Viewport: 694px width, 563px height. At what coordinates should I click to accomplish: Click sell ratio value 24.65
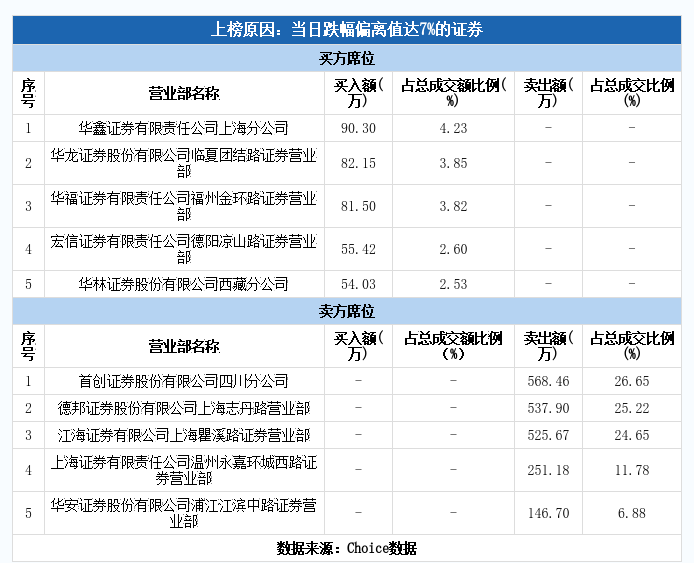click(632, 435)
